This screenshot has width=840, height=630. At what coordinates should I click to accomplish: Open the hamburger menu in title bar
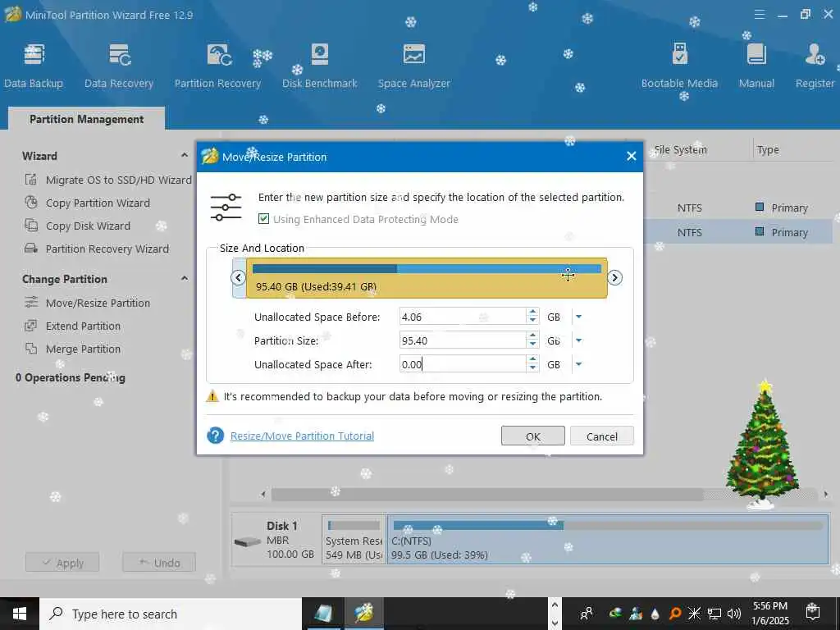click(x=759, y=15)
